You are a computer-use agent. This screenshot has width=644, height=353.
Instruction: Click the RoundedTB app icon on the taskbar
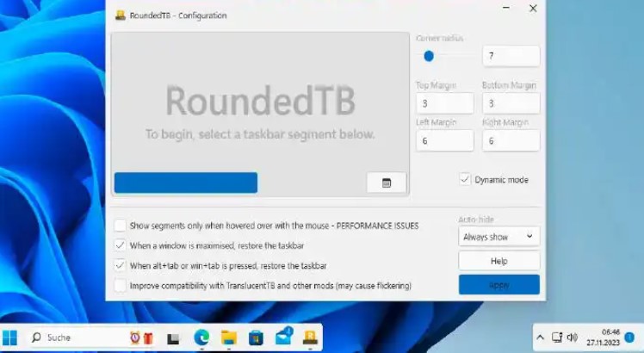click(x=310, y=338)
